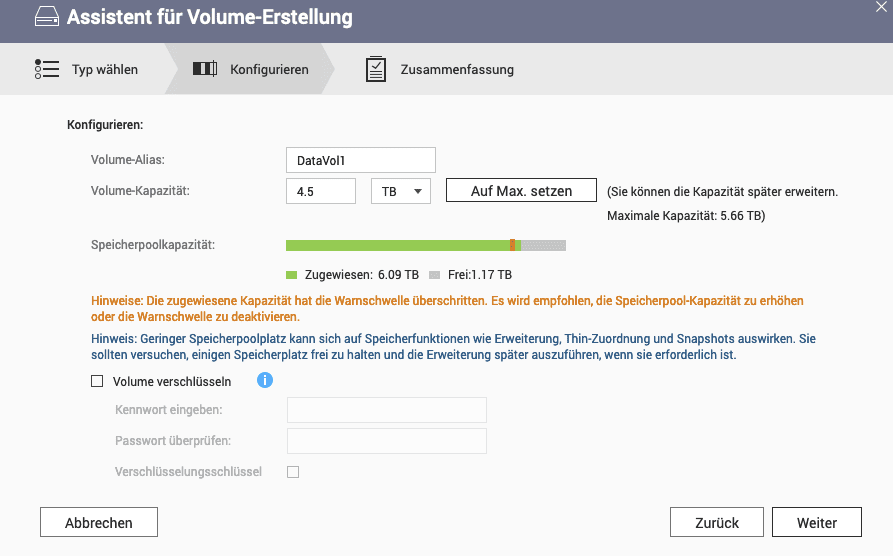Click the Volume-Alias field with DataVol1
893x556 pixels.
tap(361, 160)
